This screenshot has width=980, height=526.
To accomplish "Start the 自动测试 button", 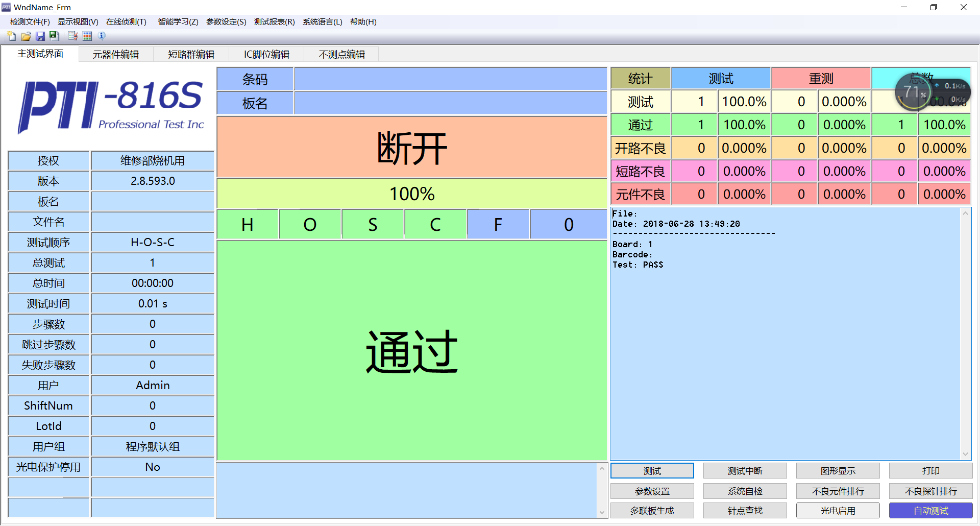I will (931, 511).
